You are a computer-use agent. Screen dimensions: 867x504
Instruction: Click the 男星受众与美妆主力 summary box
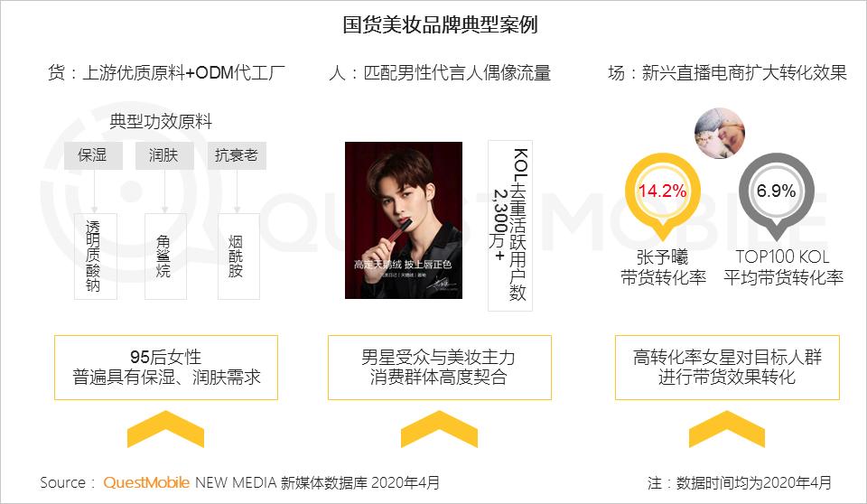(x=440, y=368)
